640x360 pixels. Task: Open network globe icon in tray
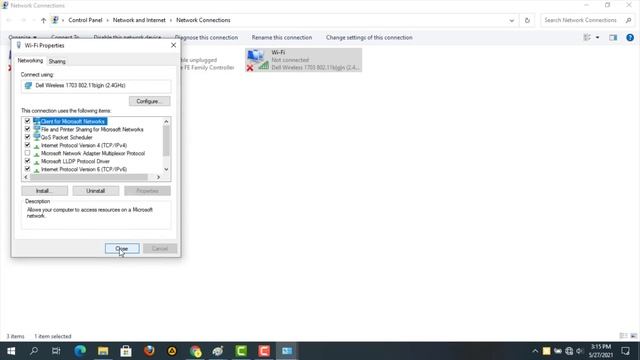[569, 351]
